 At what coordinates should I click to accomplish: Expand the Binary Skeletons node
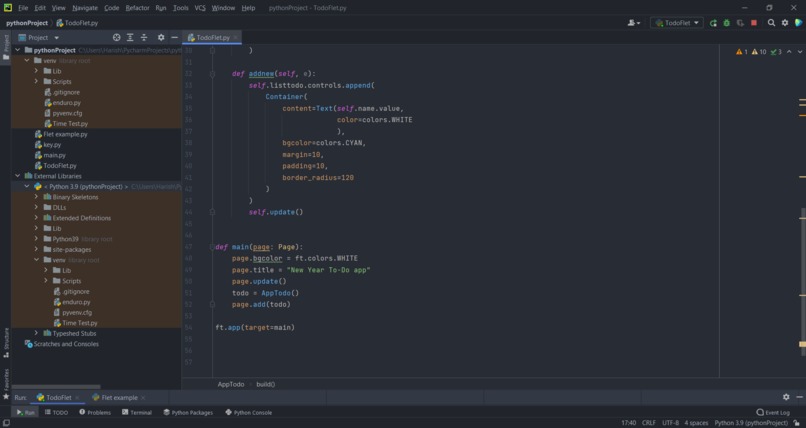36,197
